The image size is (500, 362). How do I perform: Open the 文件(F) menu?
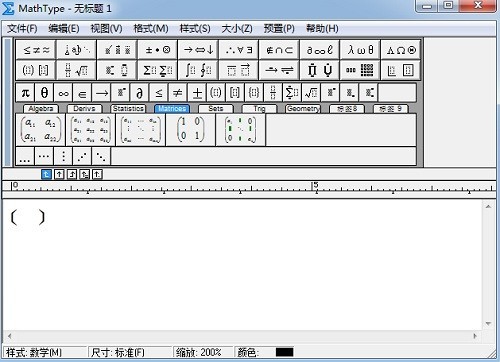[22, 29]
